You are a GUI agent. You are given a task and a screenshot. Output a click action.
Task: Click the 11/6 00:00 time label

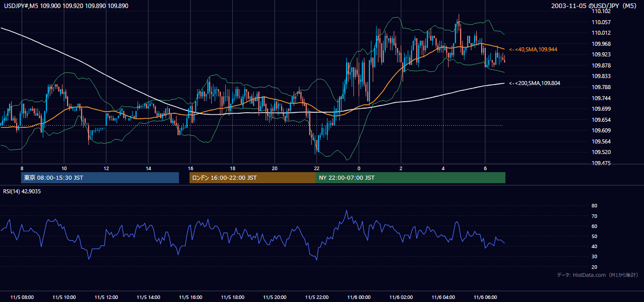click(359, 297)
